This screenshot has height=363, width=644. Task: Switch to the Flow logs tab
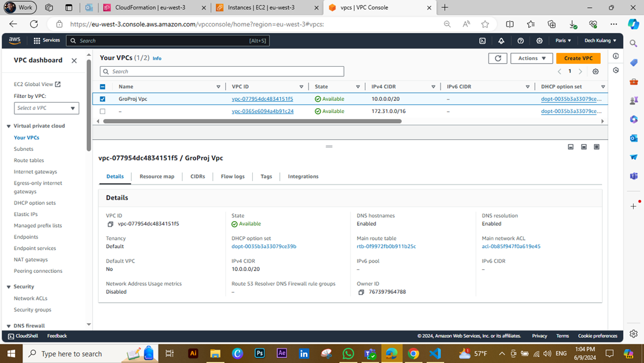click(232, 177)
